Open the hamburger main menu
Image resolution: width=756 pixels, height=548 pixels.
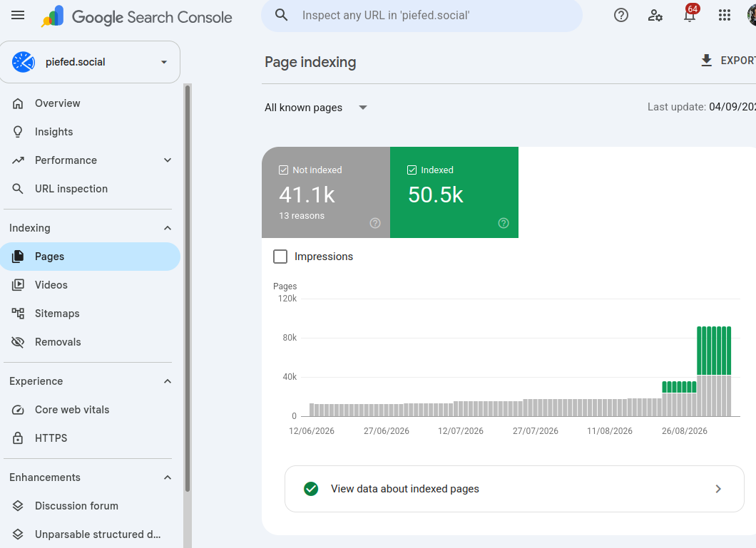click(x=18, y=16)
